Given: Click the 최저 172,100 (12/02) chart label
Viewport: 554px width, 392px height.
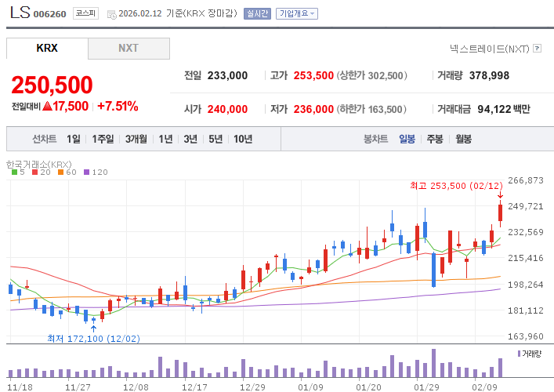Looking at the screenshot, I should [x=93, y=339].
